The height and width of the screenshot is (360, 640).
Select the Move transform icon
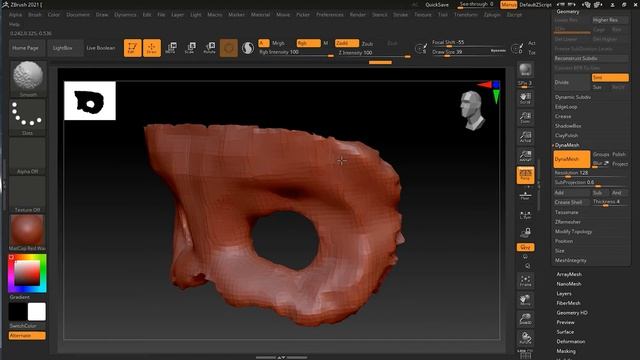coord(171,48)
